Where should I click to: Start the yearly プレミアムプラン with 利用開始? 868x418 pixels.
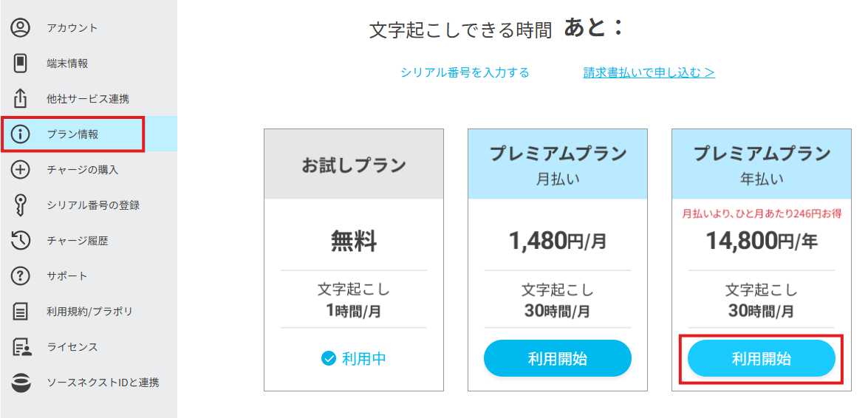tap(761, 359)
